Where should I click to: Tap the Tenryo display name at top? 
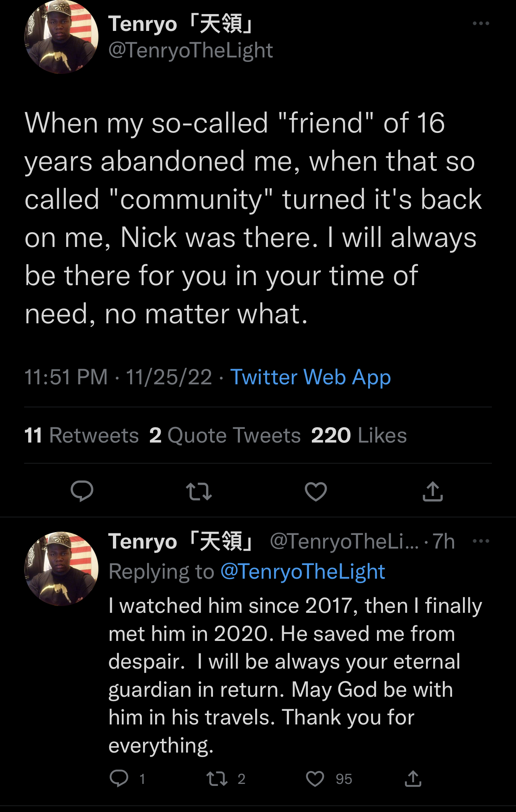182,24
